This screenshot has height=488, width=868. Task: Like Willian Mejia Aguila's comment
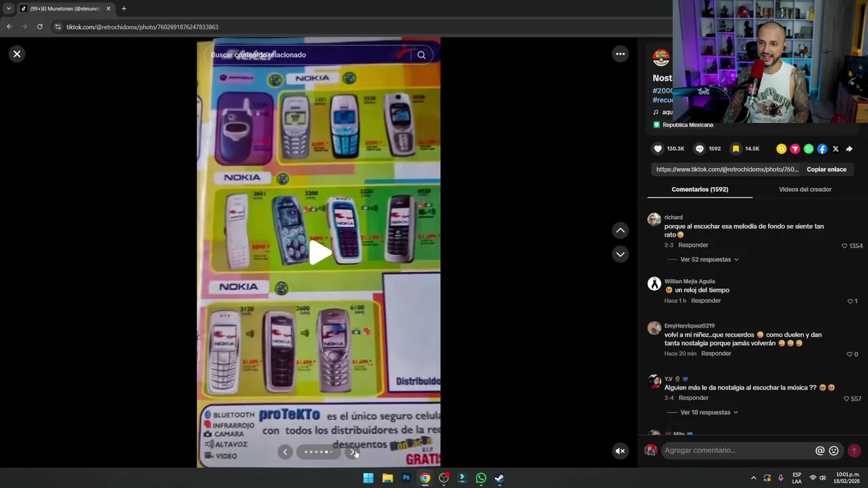[850, 301]
